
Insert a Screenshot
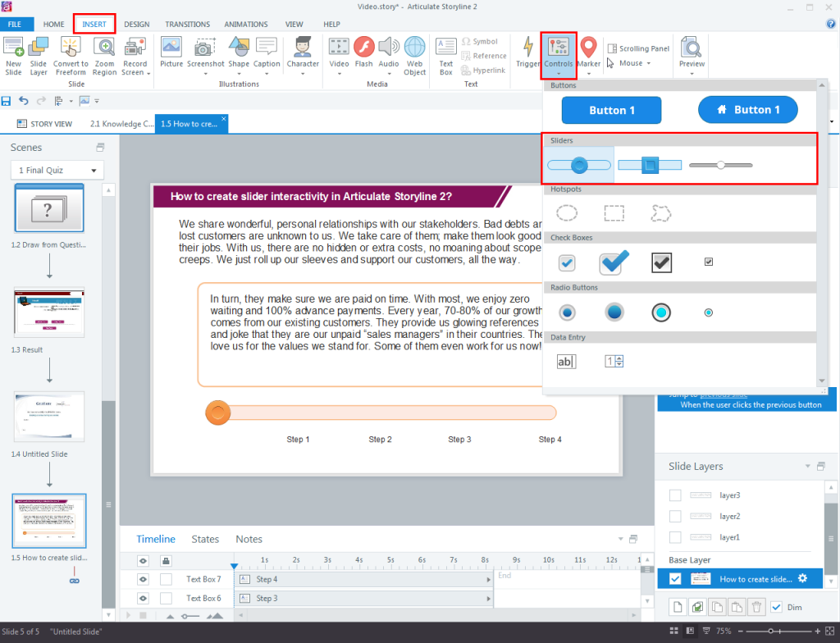pos(205,49)
